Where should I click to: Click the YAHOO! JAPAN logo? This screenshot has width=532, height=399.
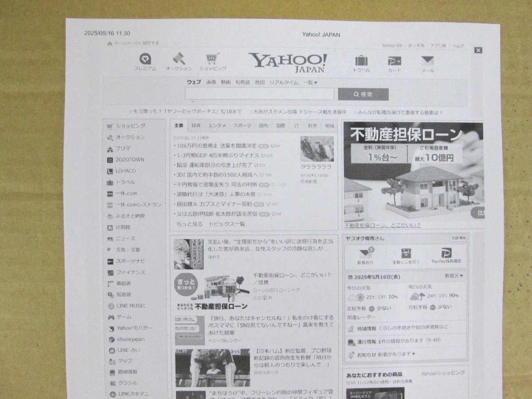pyautogui.click(x=288, y=63)
